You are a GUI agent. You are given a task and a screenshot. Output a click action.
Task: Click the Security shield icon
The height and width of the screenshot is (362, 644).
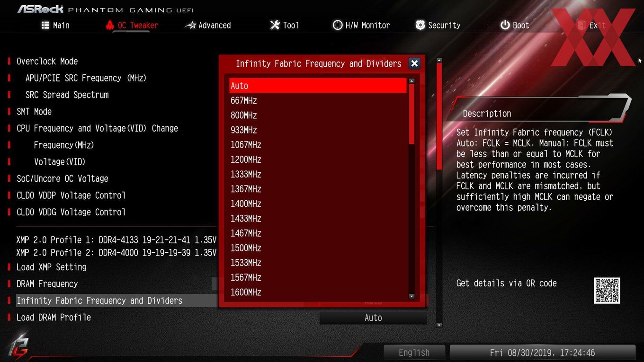pos(420,25)
